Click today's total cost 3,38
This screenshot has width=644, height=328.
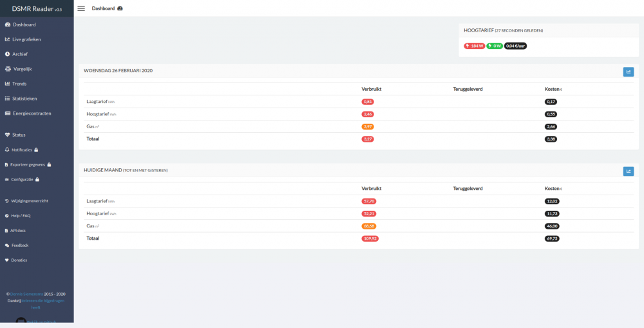(551, 139)
